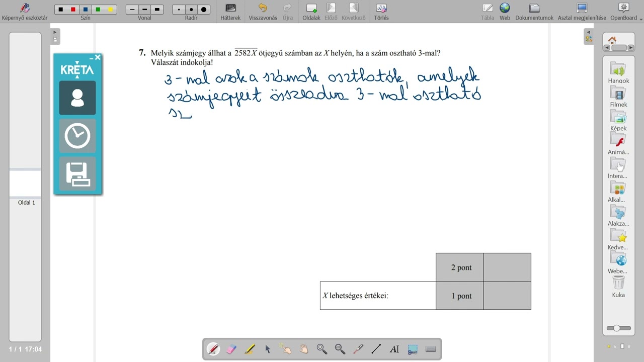Image resolution: width=644 pixels, height=362 pixels.
Task: Select Oldal 1 page thumbnail
Action: [x=25, y=184]
